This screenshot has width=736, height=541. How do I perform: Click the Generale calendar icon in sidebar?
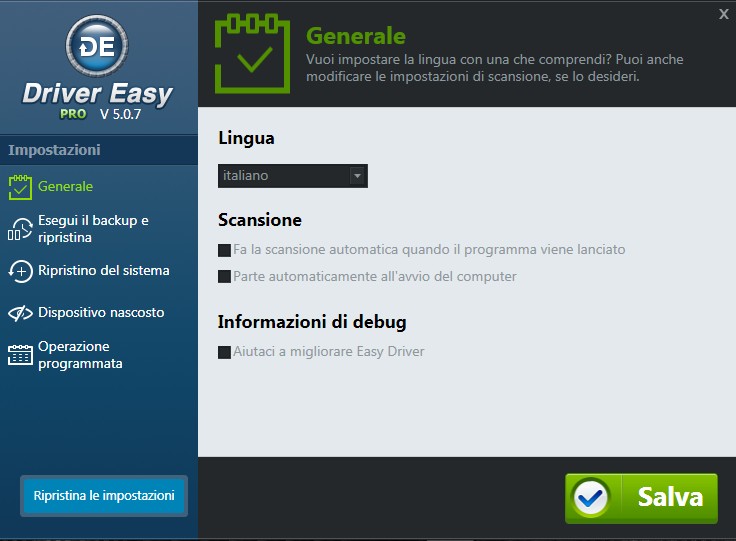(x=20, y=187)
